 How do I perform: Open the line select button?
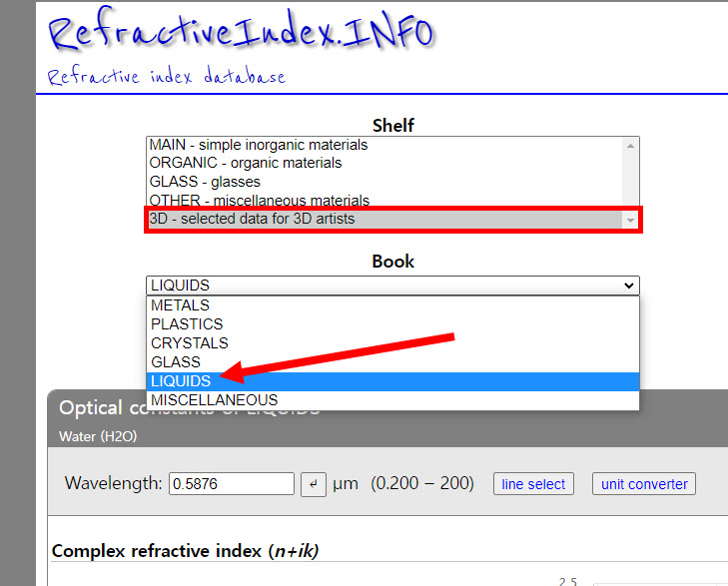pyautogui.click(x=533, y=484)
